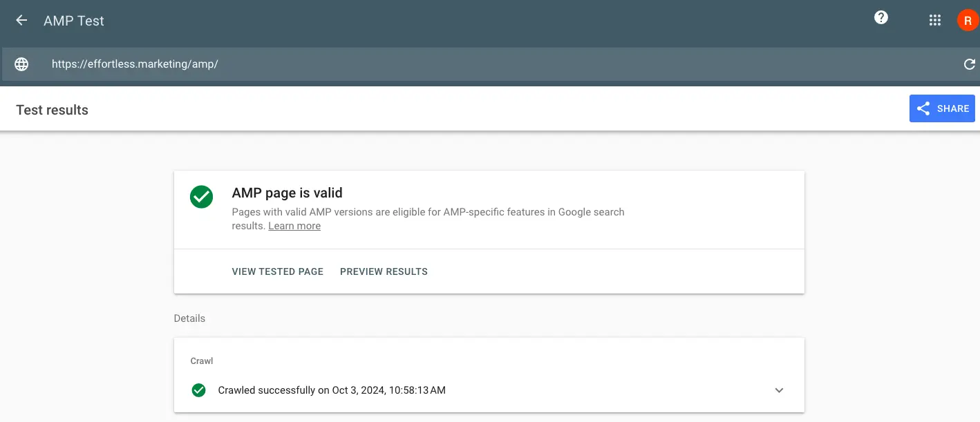Screen dimensions: 980x422
Task: Click the globe icon in URL bar
Action: [x=22, y=64]
